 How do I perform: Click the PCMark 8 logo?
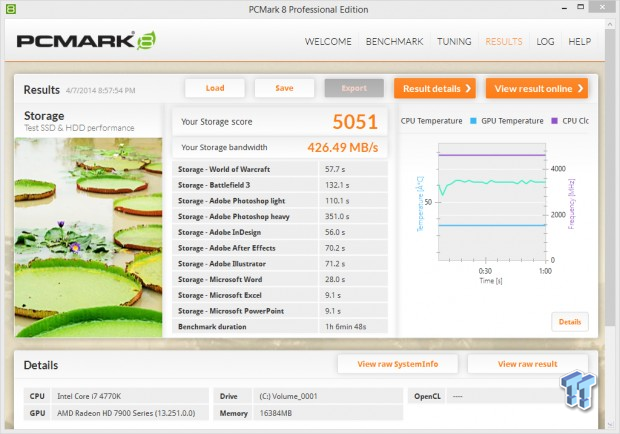coord(86,41)
